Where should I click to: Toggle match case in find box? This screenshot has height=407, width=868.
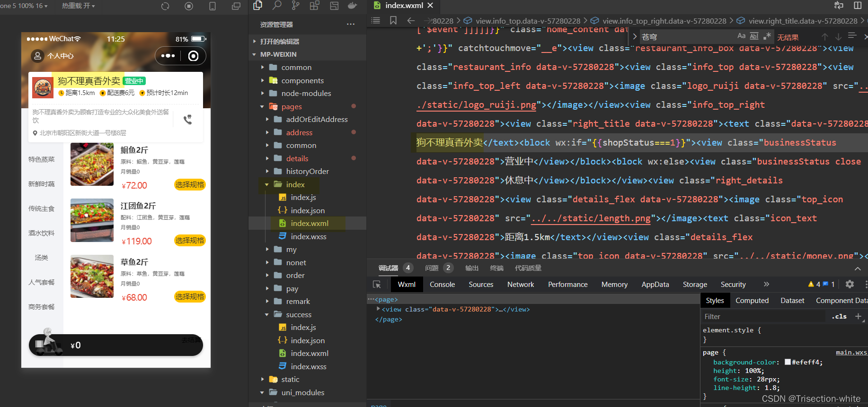point(741,36)
